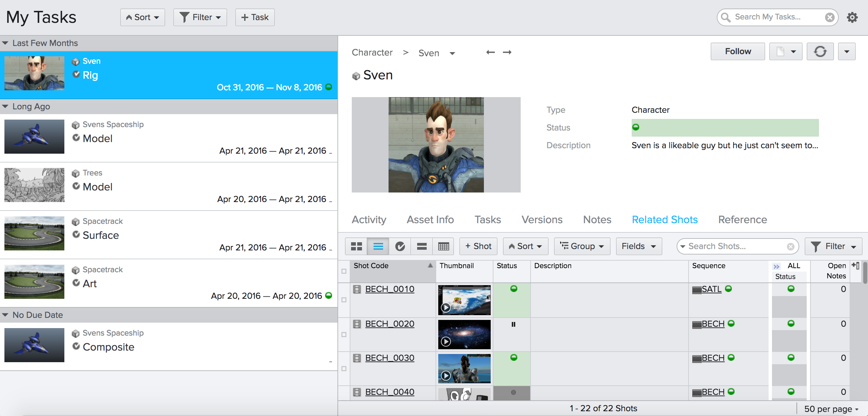Click the list view icon in shots panel
The width and height of the screenshot is (868, 416).
(378, 246)
